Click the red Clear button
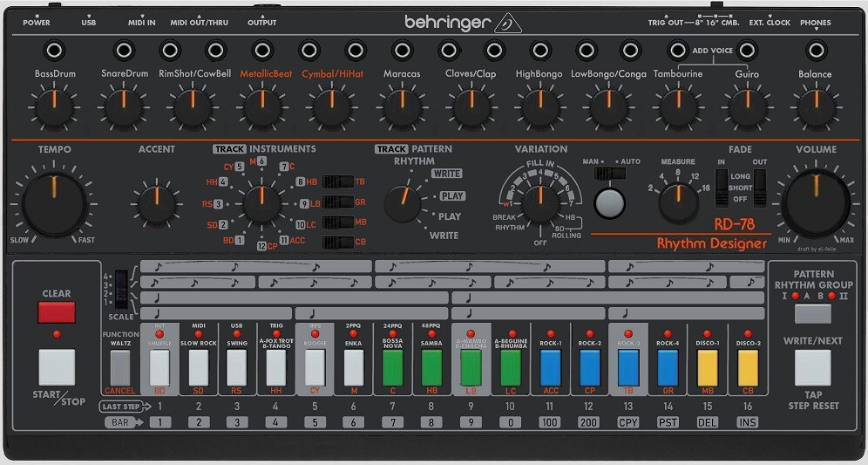Screen dimensions: 868x465 coord(57,312)
